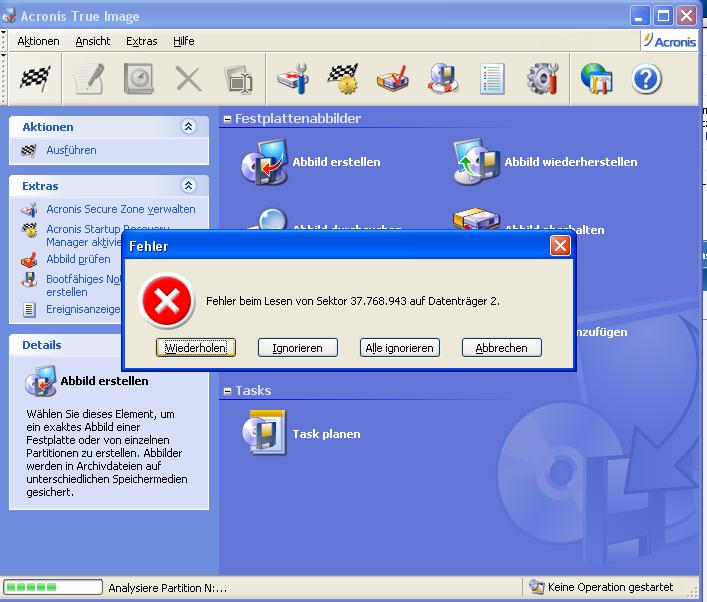The image size is (707, 602).
Task: Click the Abbild erstellen icon in main area
Action: 264,162
